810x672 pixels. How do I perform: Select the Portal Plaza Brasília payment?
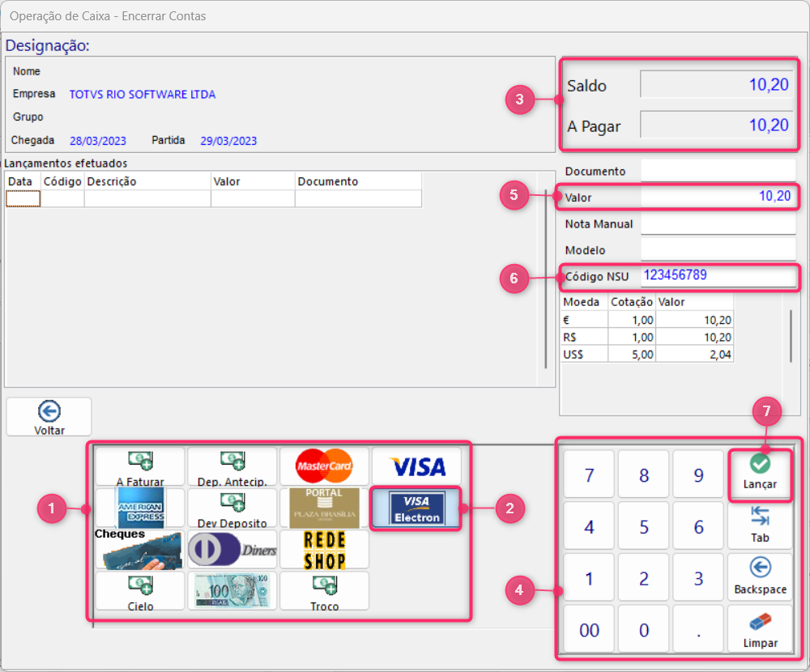point(325,508)
